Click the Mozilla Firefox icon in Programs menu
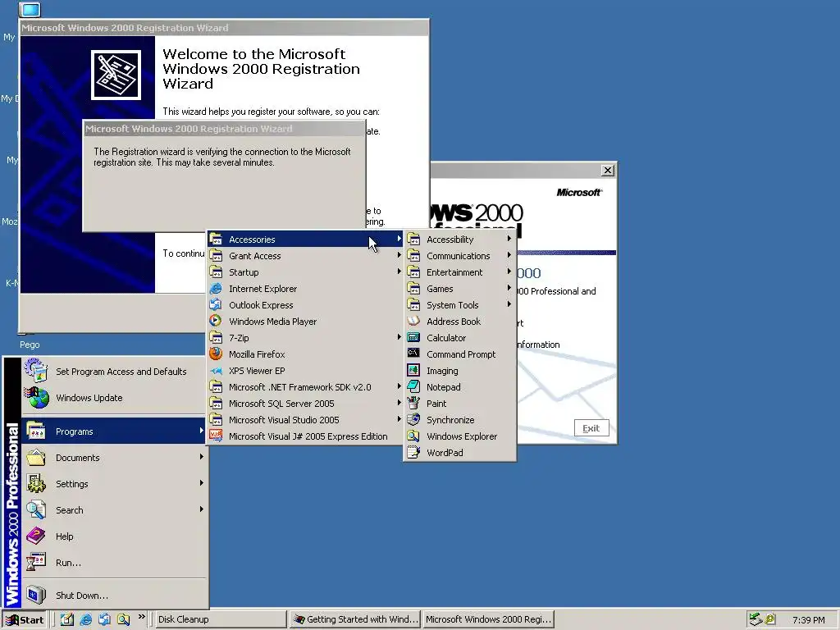Image resolution: width=840 pixels, height=630 pixels. tap(216, 354)
